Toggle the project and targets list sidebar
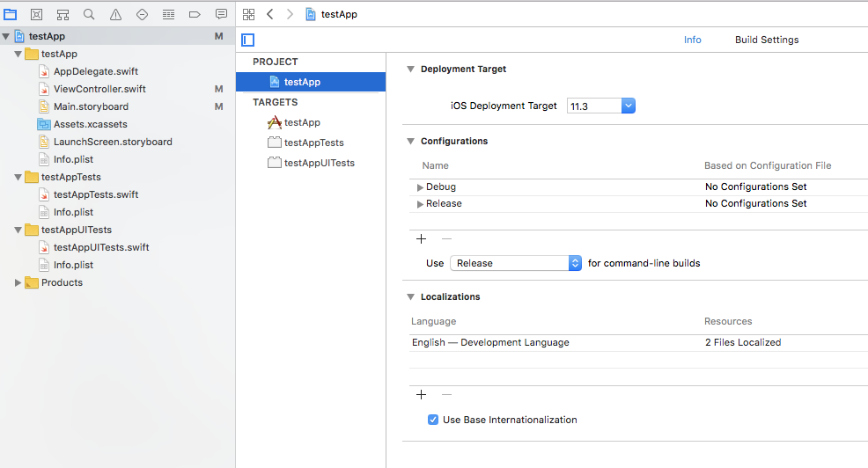 coord(248,40)
